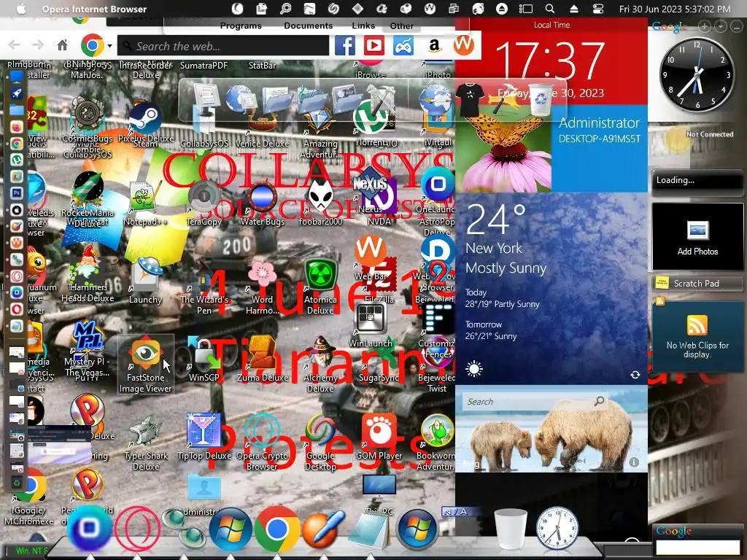The height and width of the screenshot is (560, 747).
Task: Open the Chrome search engine dropdown arrow
Action: 109,46
